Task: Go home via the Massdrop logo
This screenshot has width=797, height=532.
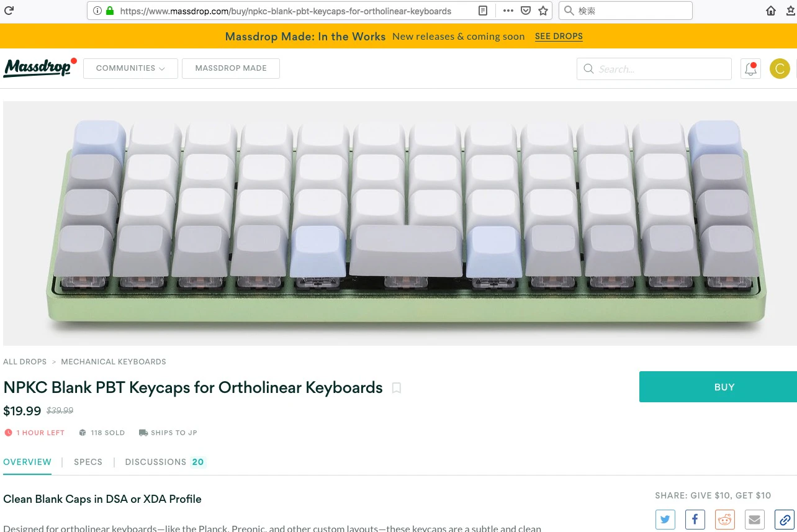Action: click(x=38, y=68)
